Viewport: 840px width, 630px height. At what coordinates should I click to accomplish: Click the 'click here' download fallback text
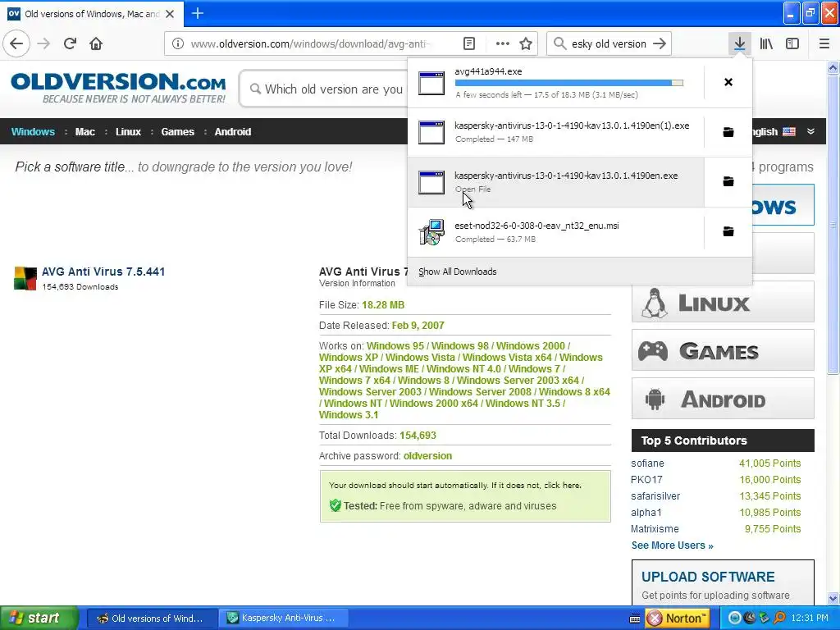pyautogui.click(x=562, y=486)
